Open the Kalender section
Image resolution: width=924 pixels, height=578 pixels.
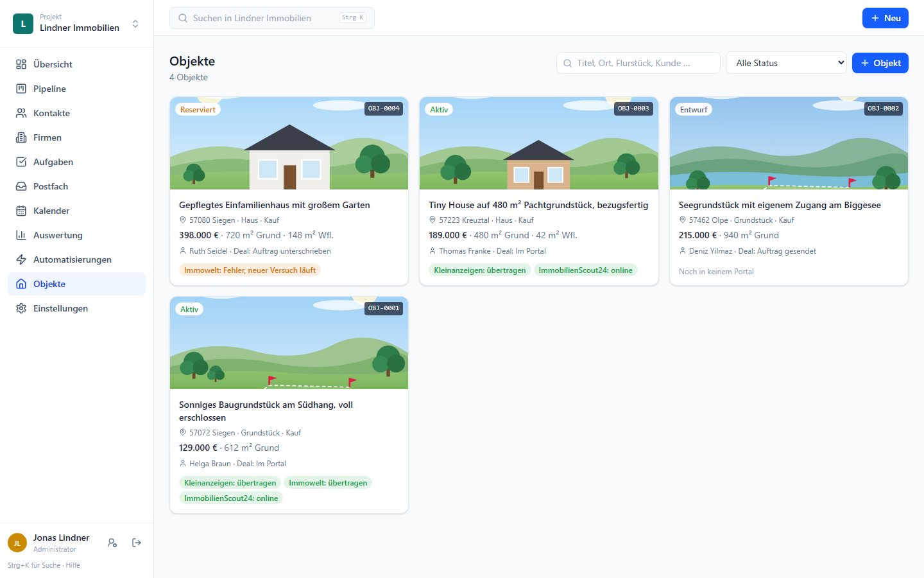(77, 211)
